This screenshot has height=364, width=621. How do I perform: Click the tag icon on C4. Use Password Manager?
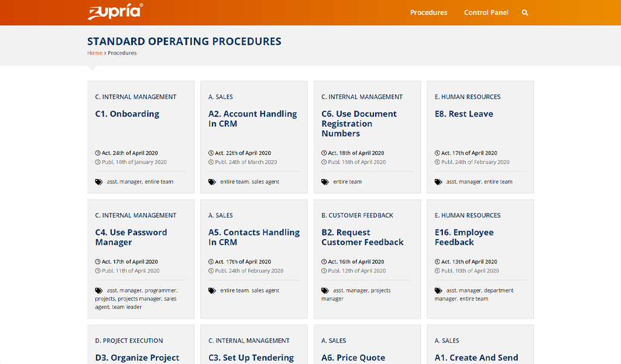pos(99,290)
